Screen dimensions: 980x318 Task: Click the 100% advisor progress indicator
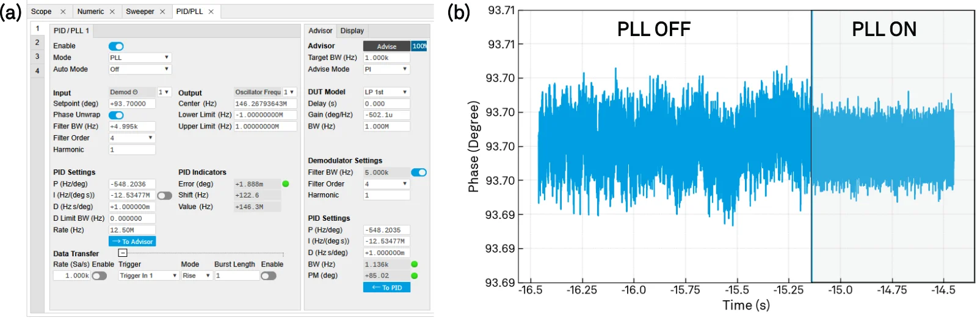click(419, 46)
